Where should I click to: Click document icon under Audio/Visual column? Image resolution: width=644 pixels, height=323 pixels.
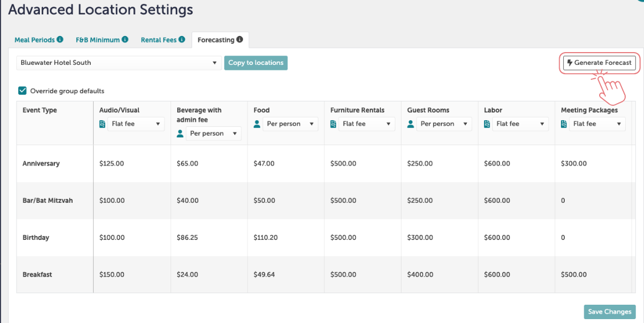coord(102,124)
